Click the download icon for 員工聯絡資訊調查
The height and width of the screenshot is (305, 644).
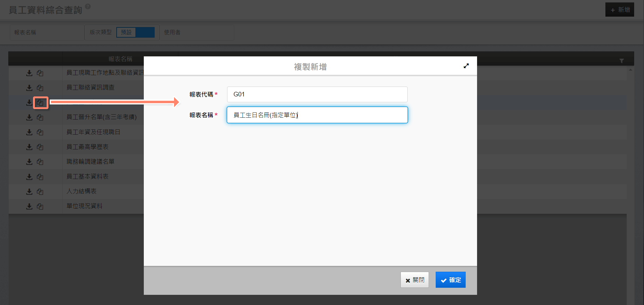pos(29,88)
